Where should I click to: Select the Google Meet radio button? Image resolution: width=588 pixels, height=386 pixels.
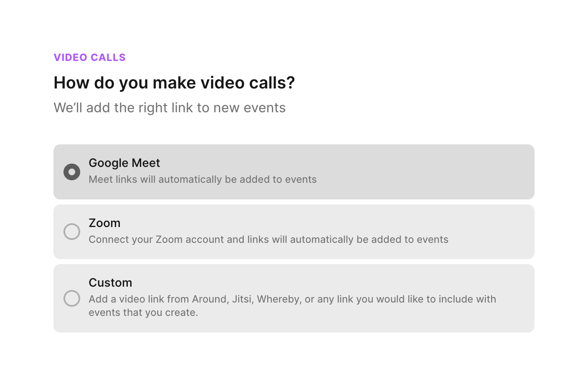pyautogui.click(x=72, y=172)
